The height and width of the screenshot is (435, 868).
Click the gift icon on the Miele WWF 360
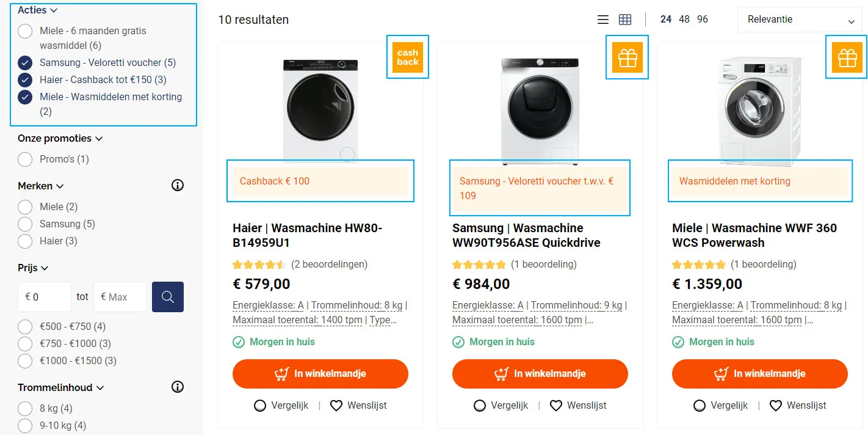[x=846, y=57]
